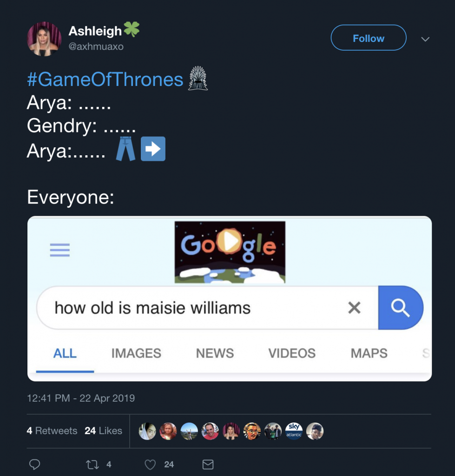Click the heart icon to like
455x476 pixels.
150,464
